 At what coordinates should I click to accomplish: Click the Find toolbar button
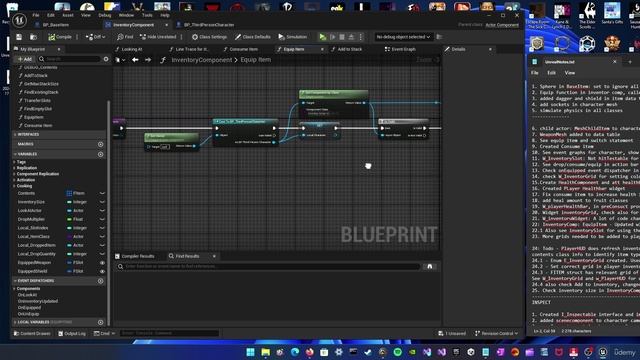125,37
